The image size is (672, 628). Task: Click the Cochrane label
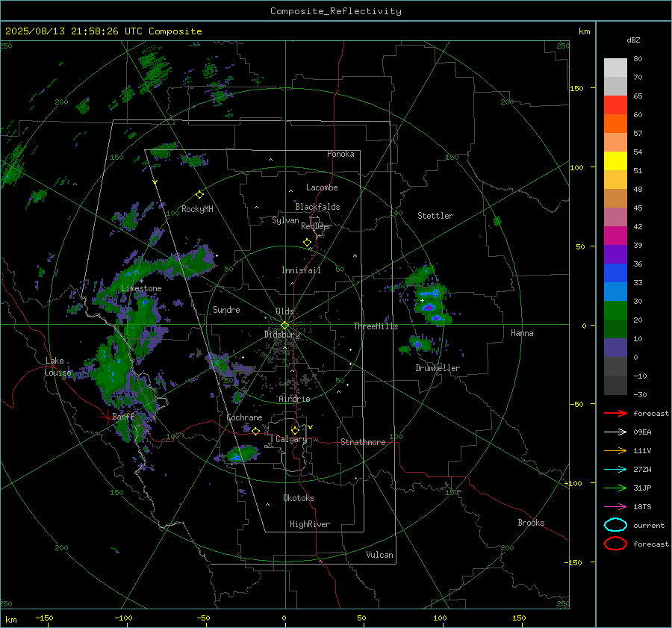pos(244,417)
